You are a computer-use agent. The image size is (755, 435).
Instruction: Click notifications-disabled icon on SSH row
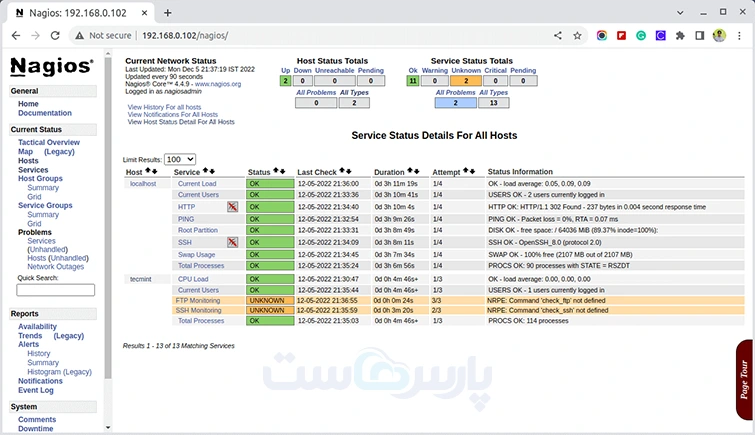coord(233,242)
